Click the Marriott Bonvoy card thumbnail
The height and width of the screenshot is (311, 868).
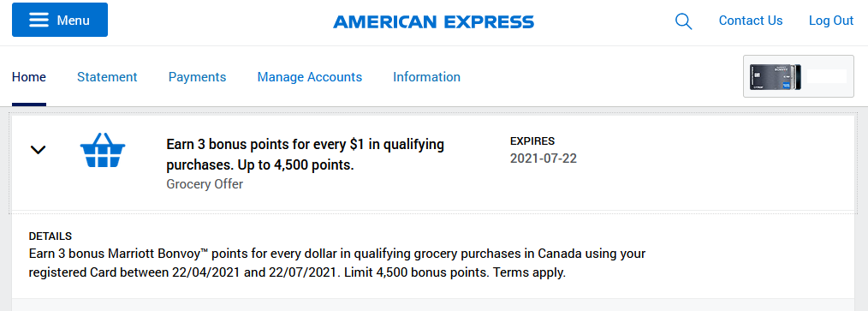click(775, 76)
